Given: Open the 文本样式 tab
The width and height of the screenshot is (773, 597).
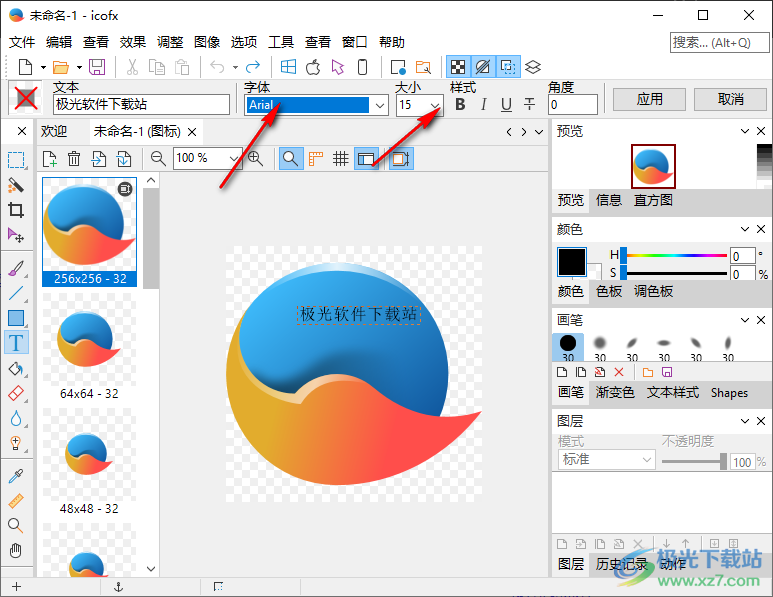Looking at the screenshot, I should click(673, 392).
